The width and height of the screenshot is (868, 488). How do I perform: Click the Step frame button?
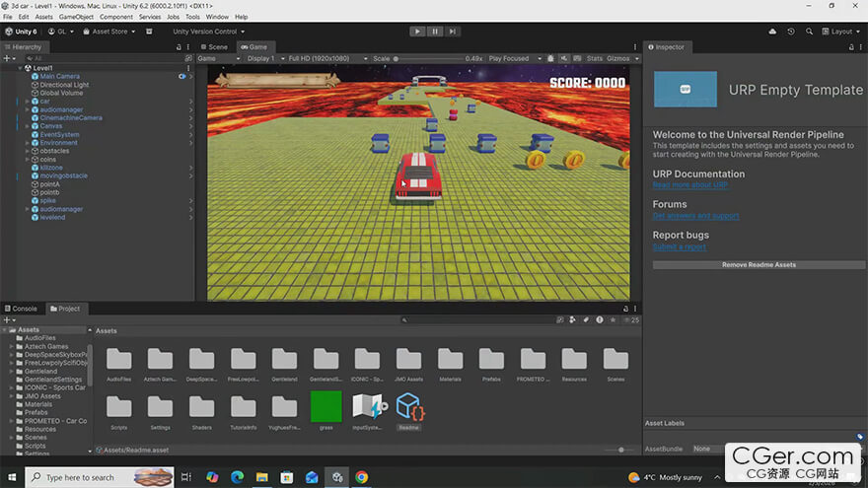point(451,32)
